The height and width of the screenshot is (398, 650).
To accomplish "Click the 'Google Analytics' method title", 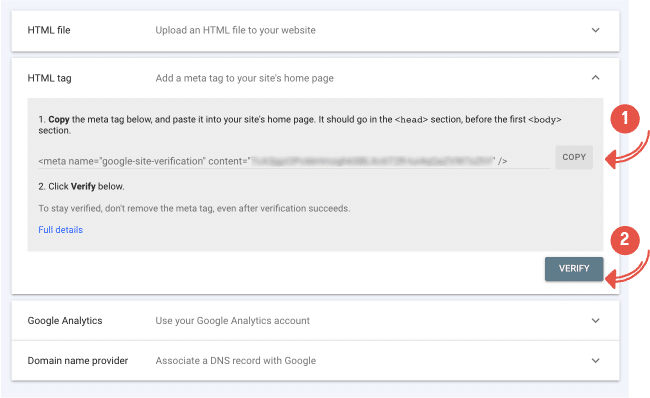I will [65, 321].
